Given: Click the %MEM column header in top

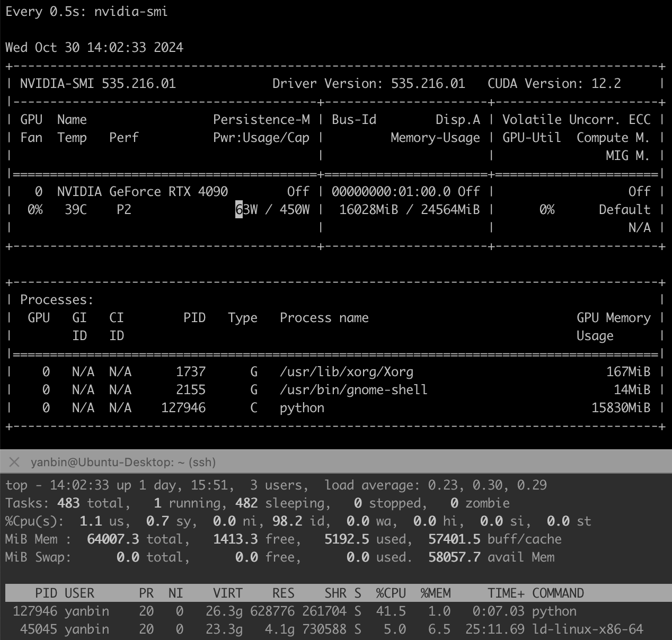Looking at the screenshot, I should pos(435,593).
